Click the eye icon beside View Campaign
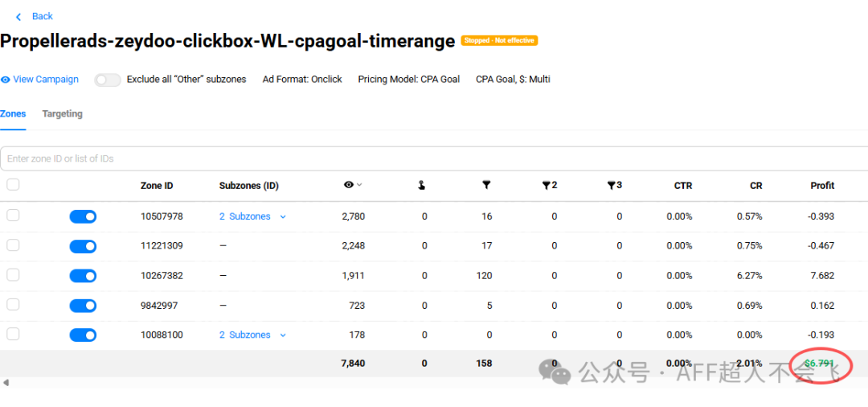 [x=6, y=80]
